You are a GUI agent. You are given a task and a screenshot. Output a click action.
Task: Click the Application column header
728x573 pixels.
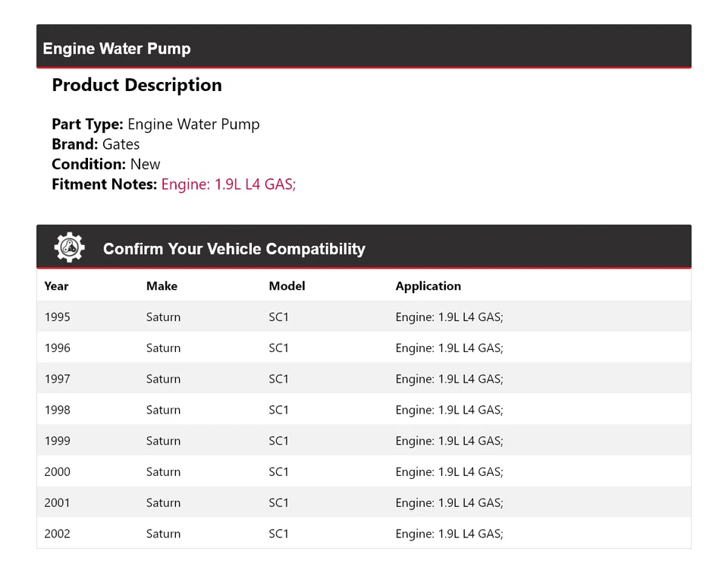[428, 286]
